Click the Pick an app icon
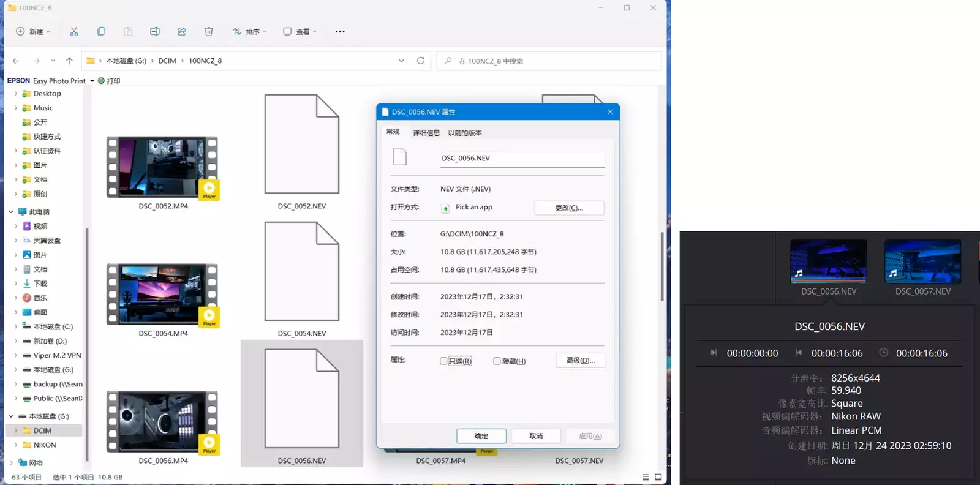This screenshot has width=980, height=485. pos(445,208)
